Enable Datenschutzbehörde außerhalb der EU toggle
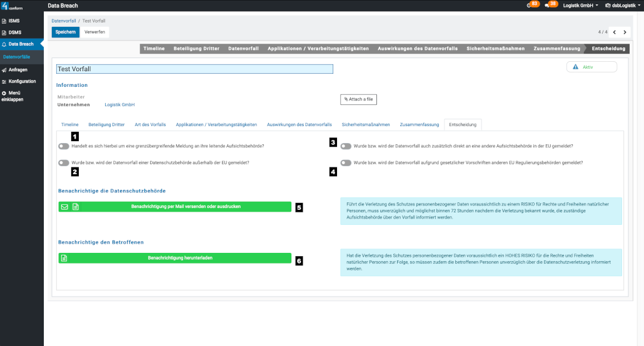Screen dimensions: 644x346 pyautogui.click(x=63, y=162)
